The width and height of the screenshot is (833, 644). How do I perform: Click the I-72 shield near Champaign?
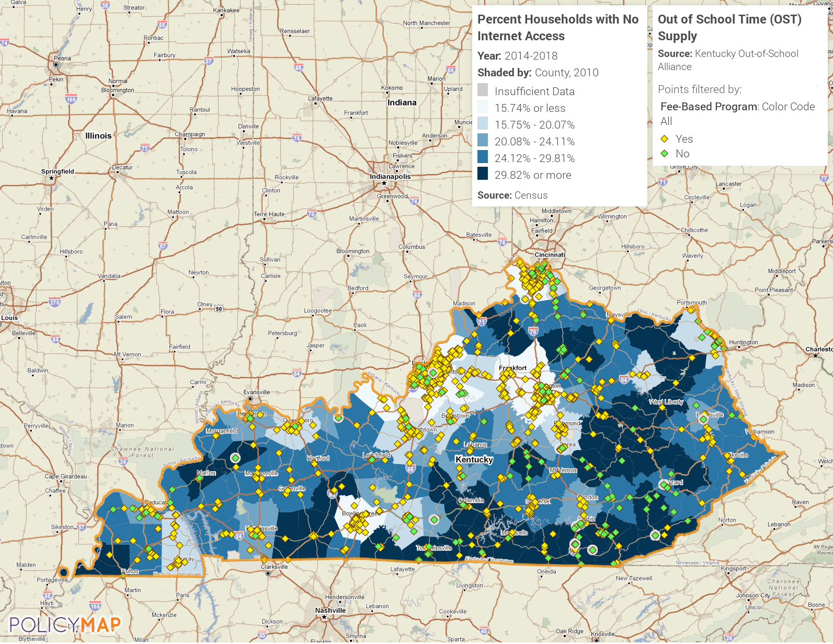coord(145,148)
